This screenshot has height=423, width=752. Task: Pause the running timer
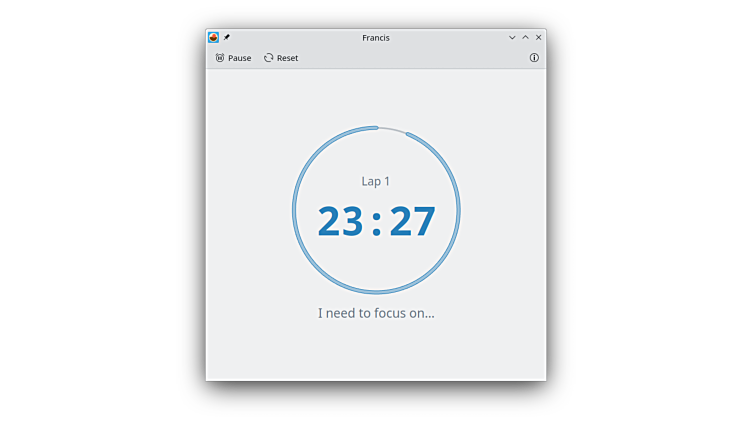click(233, 58)
